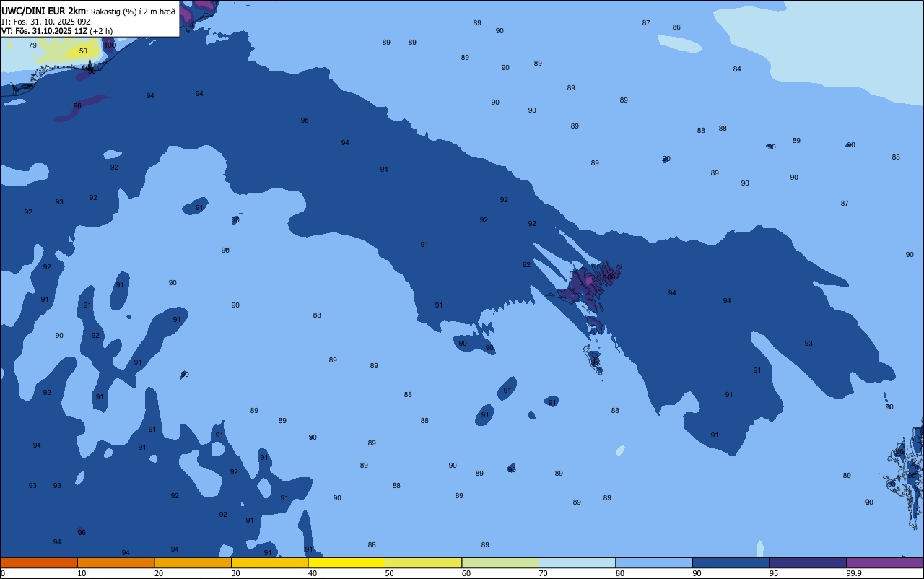Click the "10" legend scale label
Image resolution: width=924 pixels, height=579 pixels.
[x=82, y=573]
